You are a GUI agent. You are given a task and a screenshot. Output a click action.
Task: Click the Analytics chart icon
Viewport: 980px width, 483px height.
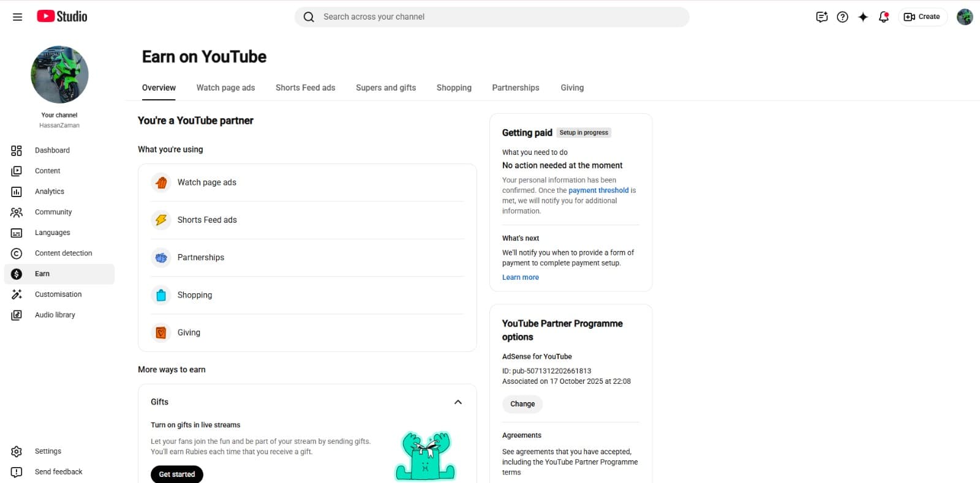(17, 192)
